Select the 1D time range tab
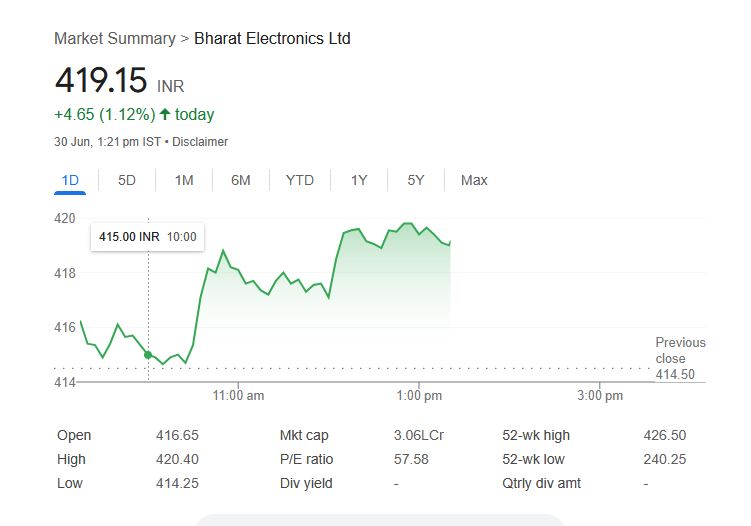Screen dimensions: 751x526 point(70,180)
